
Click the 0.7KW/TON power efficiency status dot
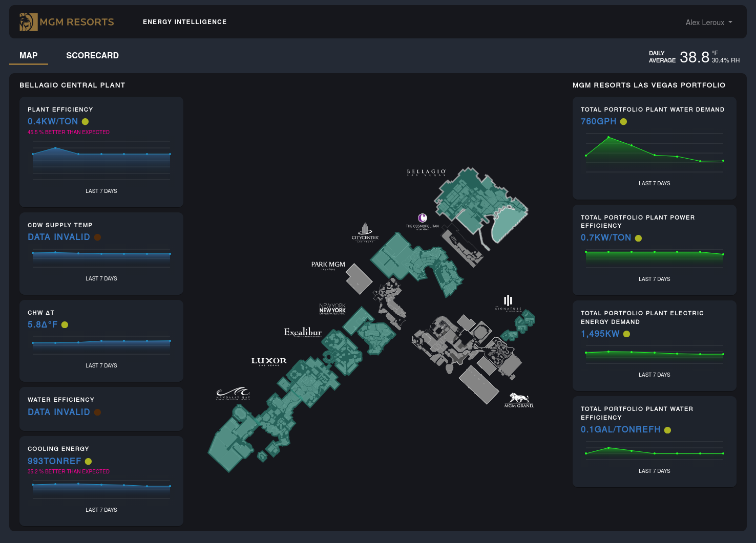click(x=638, y=238)
